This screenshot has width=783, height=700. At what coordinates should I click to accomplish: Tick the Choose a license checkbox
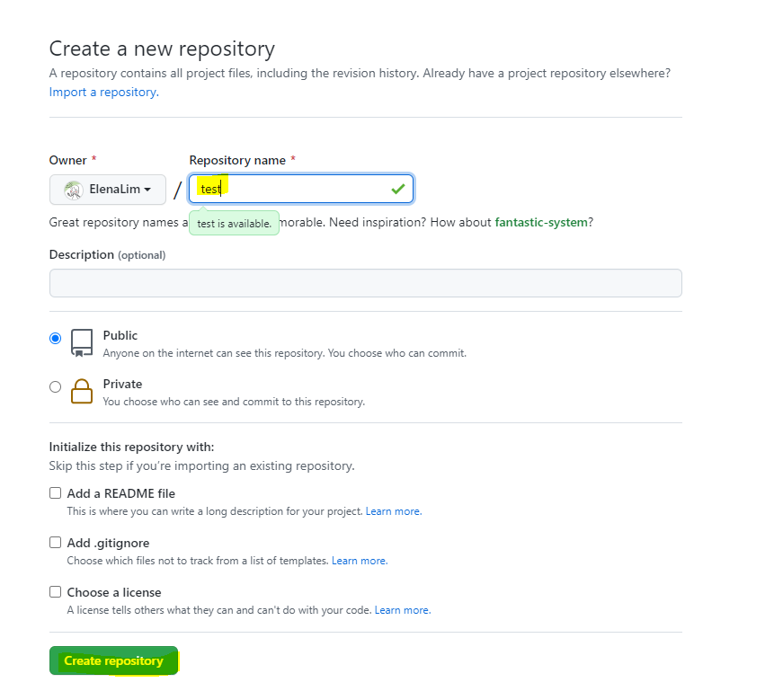[x=56, y=592]
